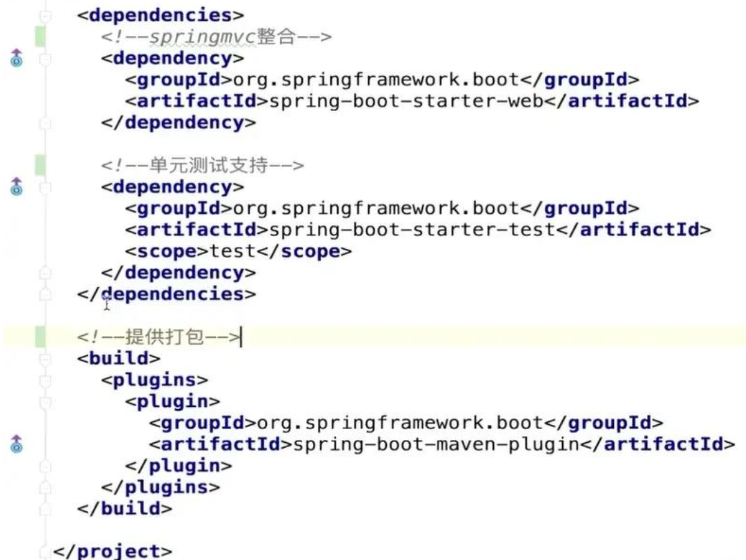746x560 pixels.
Task: Click gutter icon beside spring-boot-starter-web dependency
Action: pos(16,58)
